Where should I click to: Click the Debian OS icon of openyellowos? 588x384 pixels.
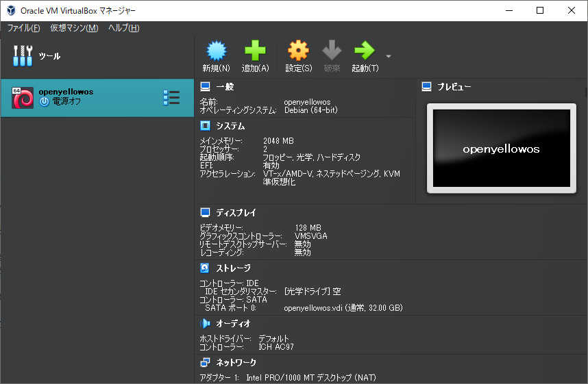click(x=23, y=98)
